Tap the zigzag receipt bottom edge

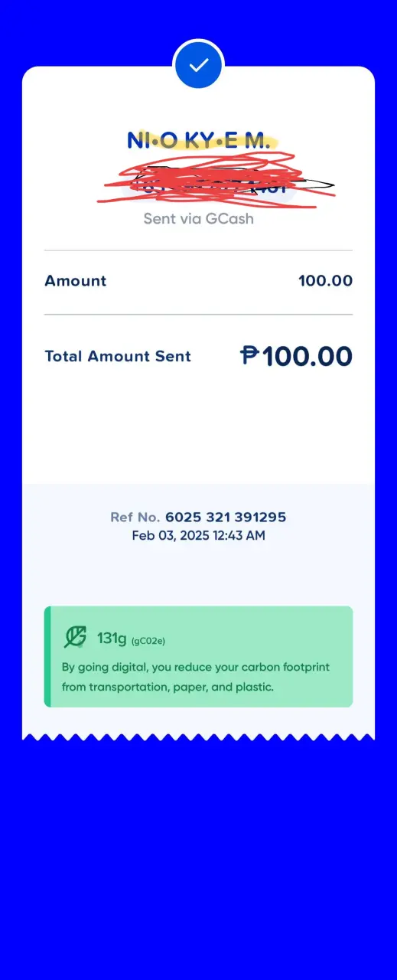(x=198, y=737)
